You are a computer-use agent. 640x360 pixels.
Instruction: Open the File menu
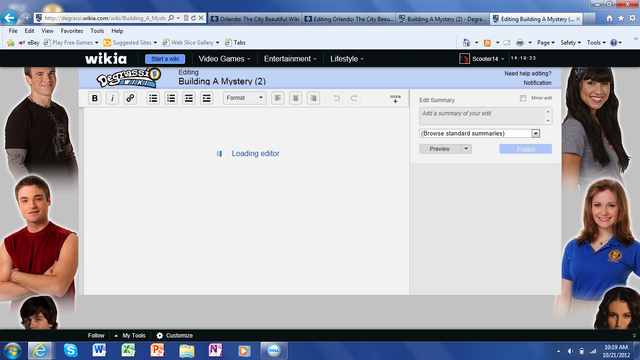13,31
